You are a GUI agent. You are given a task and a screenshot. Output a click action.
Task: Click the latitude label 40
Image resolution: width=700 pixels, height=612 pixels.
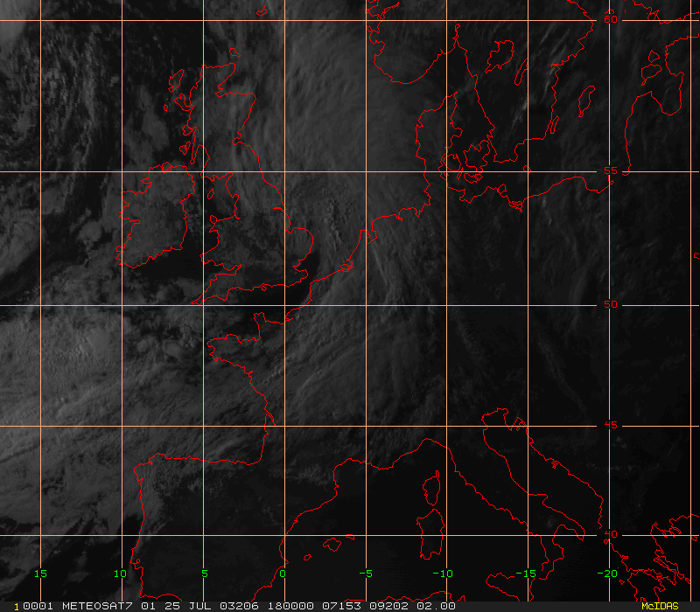(x=610, y=534)
